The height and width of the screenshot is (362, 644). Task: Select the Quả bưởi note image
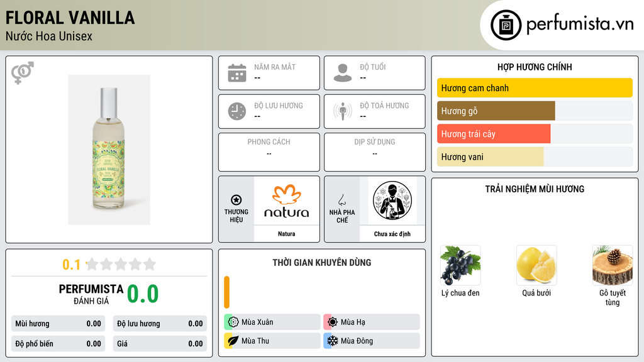click(536, 265)
